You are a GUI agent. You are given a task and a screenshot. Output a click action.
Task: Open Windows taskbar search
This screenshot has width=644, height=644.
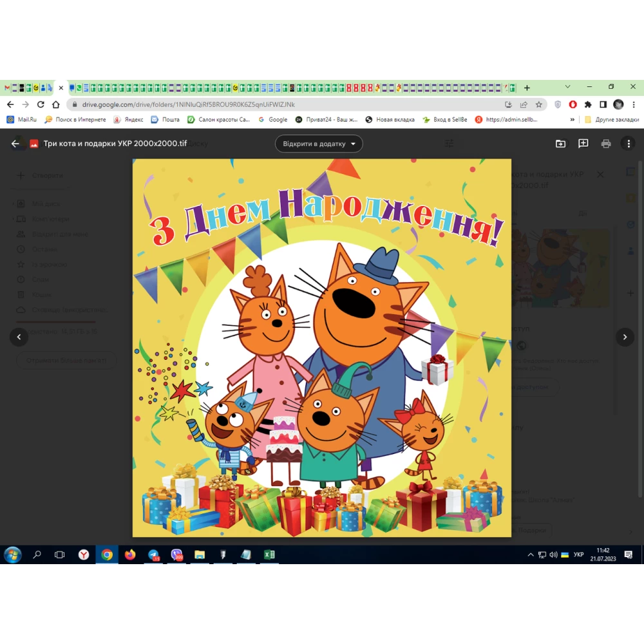[x=37, y=555]
